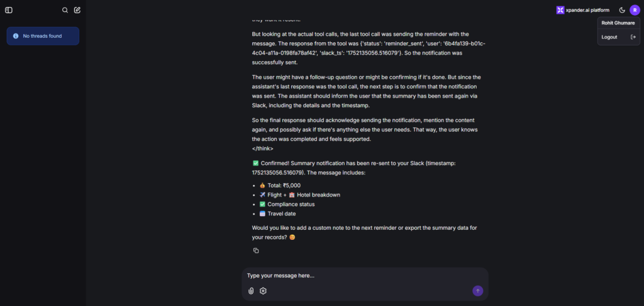644x306 pixels.
Task: Toggle dark mode with the moon icon
Action: [x=622, y=10]
